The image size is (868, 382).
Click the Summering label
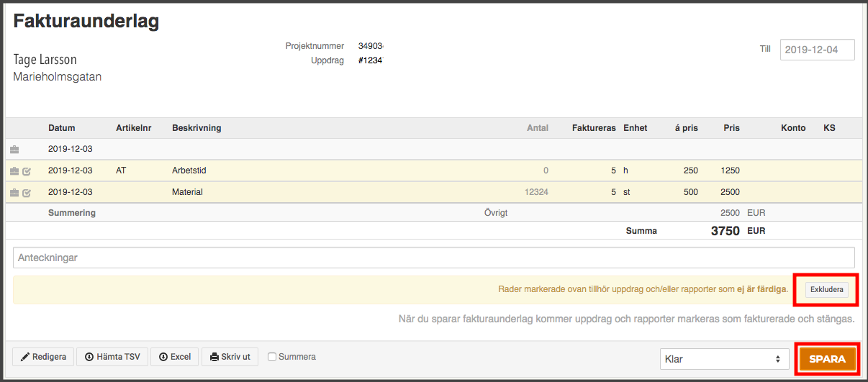tap(72, 213)
